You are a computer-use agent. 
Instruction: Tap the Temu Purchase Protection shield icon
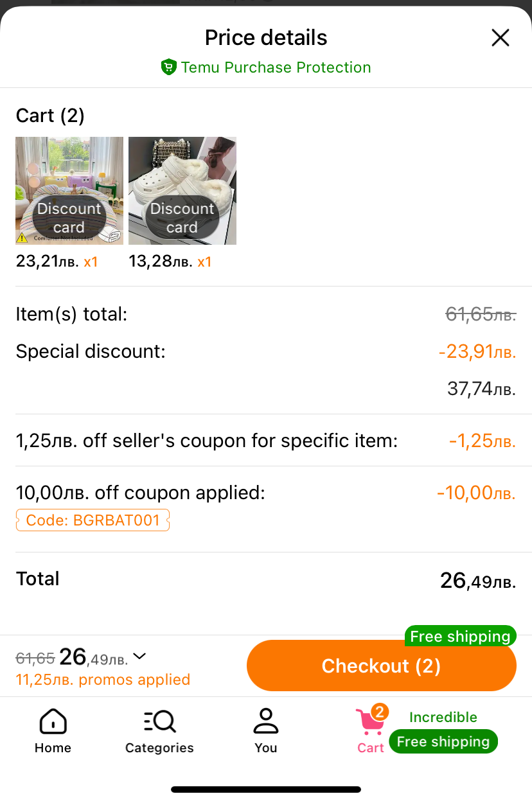tap(168, 67)
